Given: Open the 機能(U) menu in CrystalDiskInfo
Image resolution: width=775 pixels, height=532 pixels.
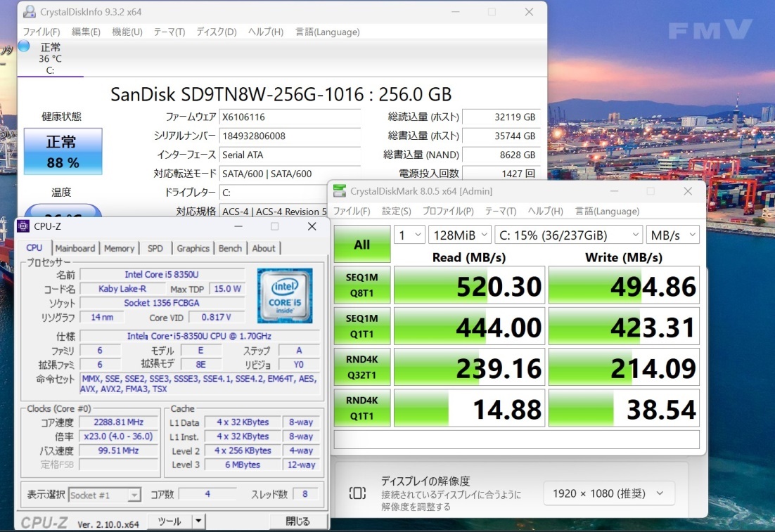Looking at the screenshot, I should point(127,32).
